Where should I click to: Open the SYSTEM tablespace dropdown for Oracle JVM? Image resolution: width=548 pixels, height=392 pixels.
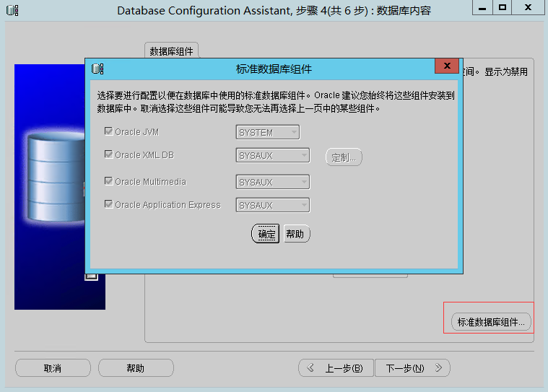click(268, 132)
